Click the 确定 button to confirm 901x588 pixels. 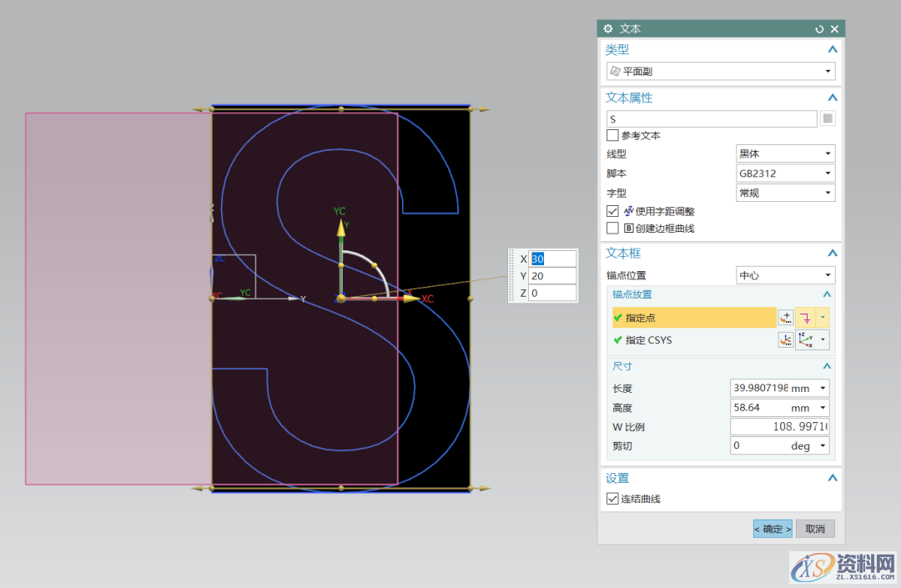click(772, 528)
